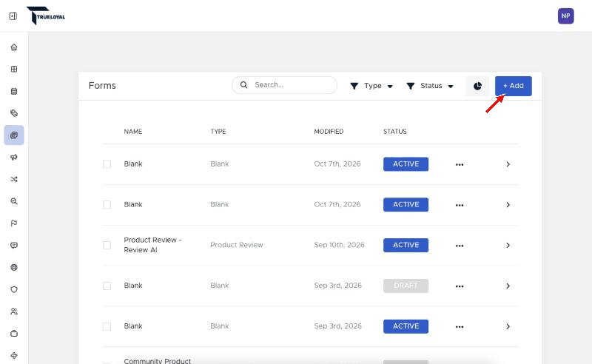Screen dimensions: 592x364
Task: Expand second Oct 7th Blank row chevron
Action: click(508, 205)
